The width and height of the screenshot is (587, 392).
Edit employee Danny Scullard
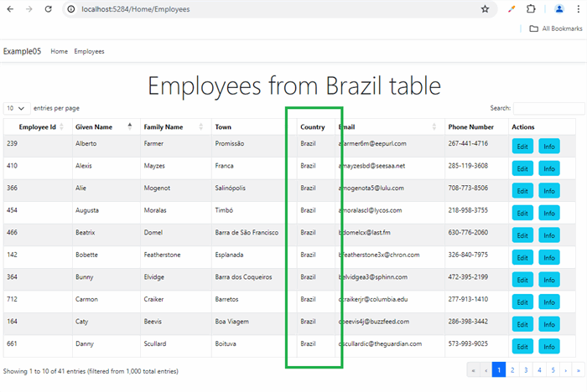click(x=522, y=347)
